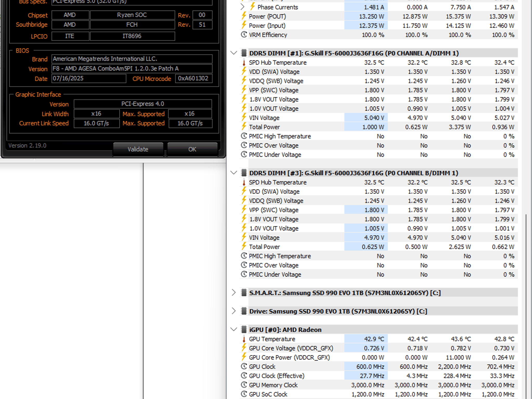Click lightning icon of DIMM #1 Total Power
The image size is (532, 399).
[x=244, y=127]
